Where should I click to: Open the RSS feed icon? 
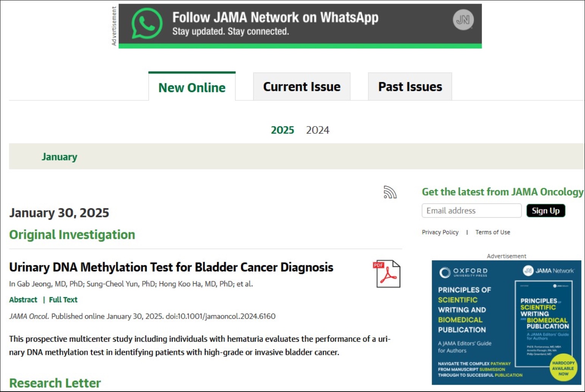point(390,192)
